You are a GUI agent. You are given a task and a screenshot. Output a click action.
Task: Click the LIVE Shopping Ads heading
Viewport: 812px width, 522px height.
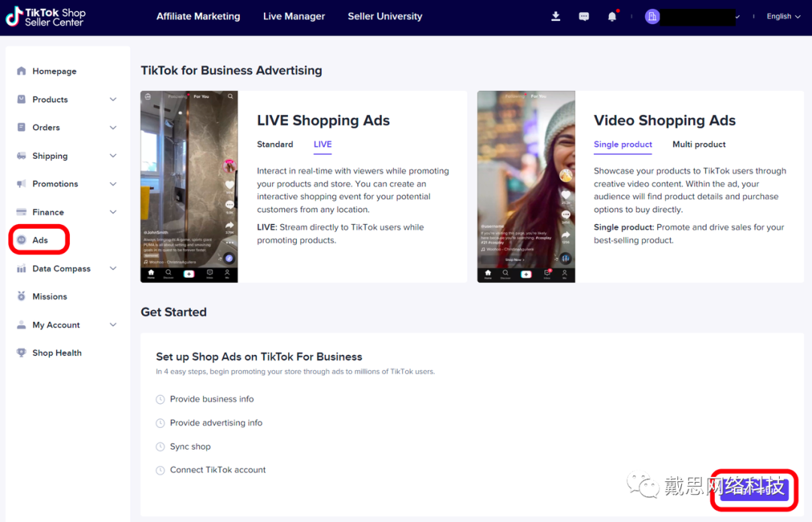click(x=323, y=120)
